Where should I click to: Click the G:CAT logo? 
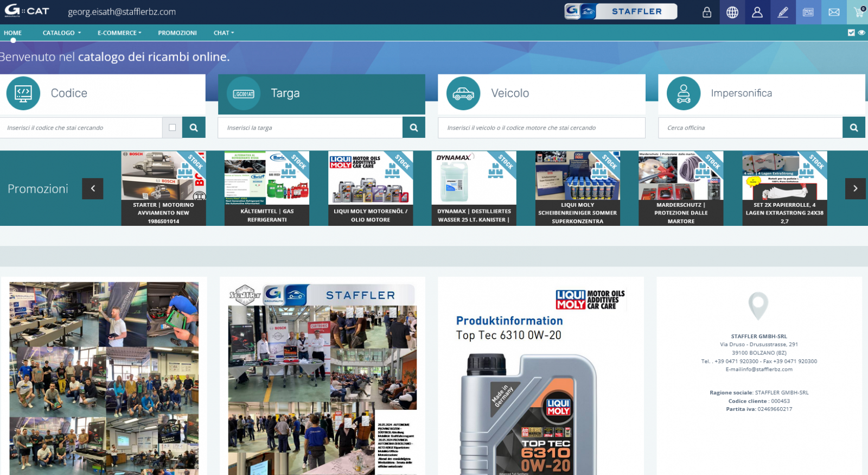(x=27, y=11)
